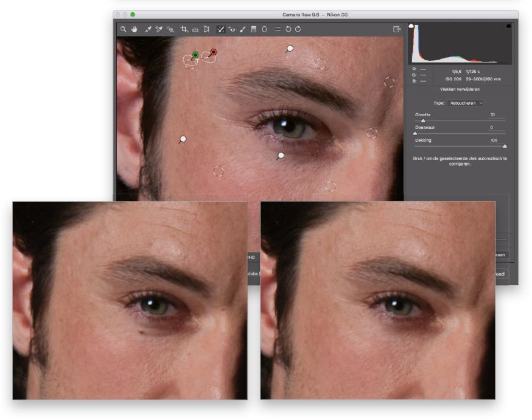
Task: Rotate image counterclockwise
Action: 288,29
